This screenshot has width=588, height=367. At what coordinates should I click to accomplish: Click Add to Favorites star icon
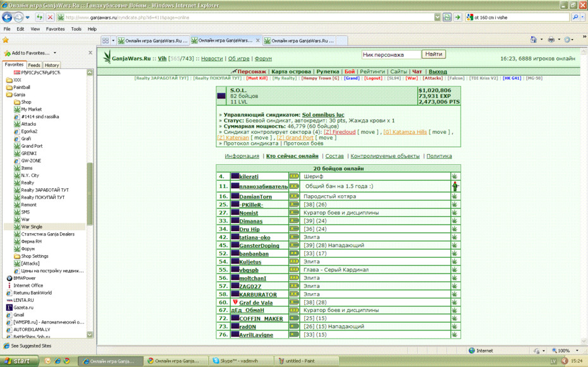click(x=7, y=53)
